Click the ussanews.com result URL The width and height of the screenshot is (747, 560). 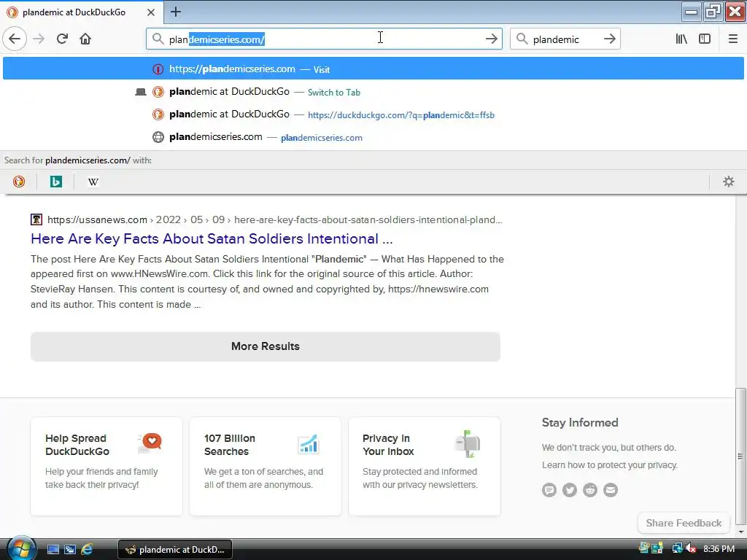274,219
